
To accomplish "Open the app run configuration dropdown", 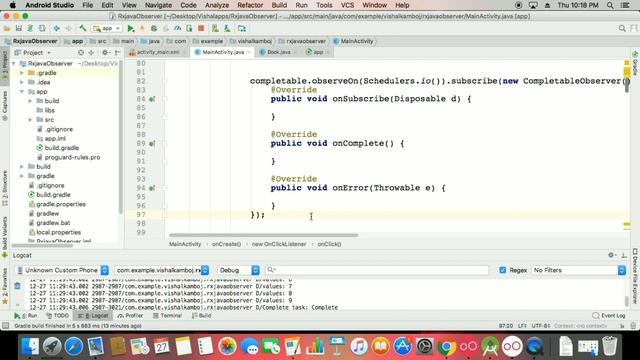I will (x=107, y=29).
